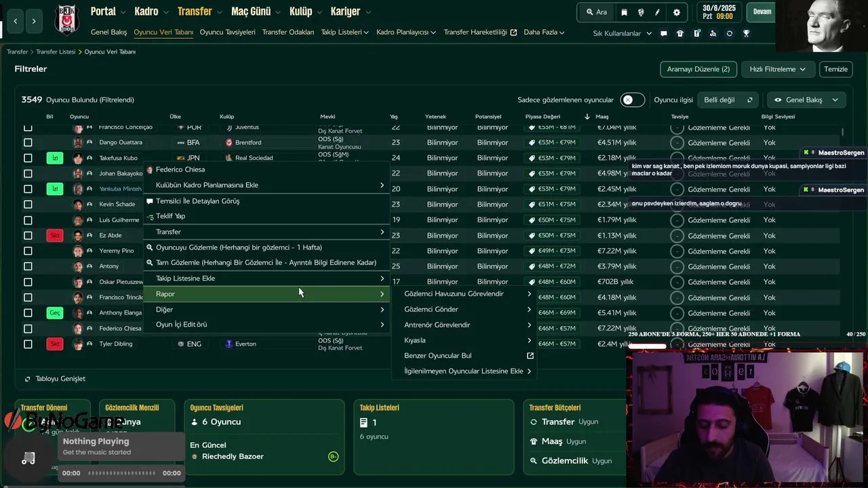The image size is (868, 488).
Task: Open the Hızlı Filtreleme dropdown
Action: pos(777,69)
